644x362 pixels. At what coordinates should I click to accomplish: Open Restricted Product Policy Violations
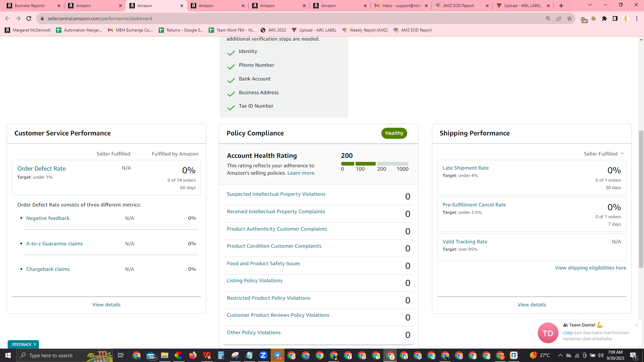coord(268,298)
